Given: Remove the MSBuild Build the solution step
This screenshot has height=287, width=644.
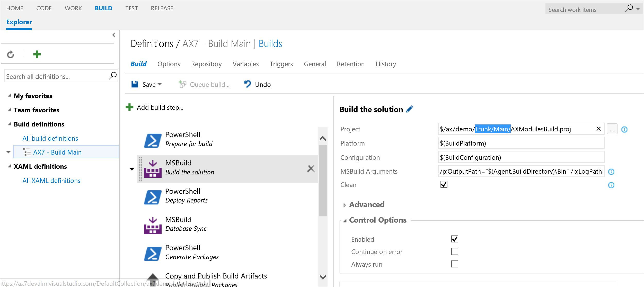Looking at the screenshot, I should pyautogui.click(x=311, y=169).
